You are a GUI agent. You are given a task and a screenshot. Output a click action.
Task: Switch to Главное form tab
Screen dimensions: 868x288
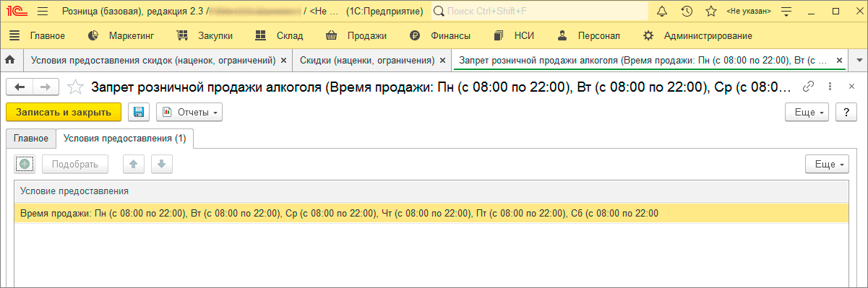(x=31, y=139)
